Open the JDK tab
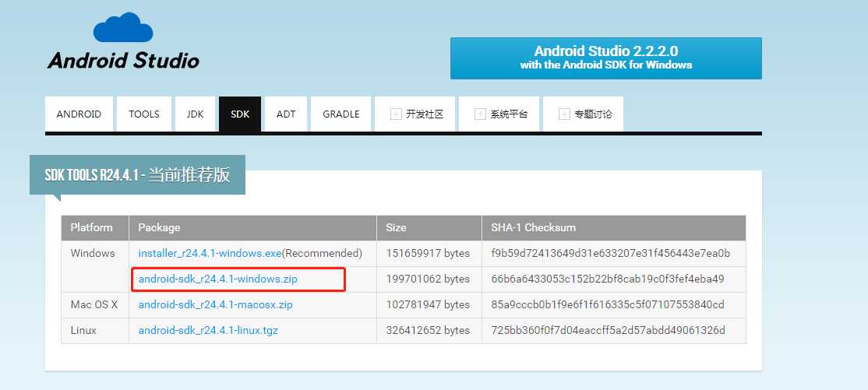 point(195,114)
